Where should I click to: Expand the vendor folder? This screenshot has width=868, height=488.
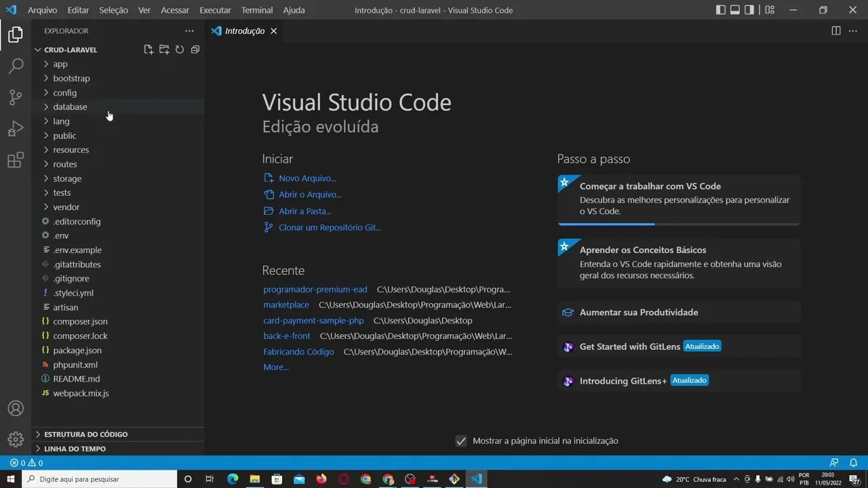tap(118, 207)
